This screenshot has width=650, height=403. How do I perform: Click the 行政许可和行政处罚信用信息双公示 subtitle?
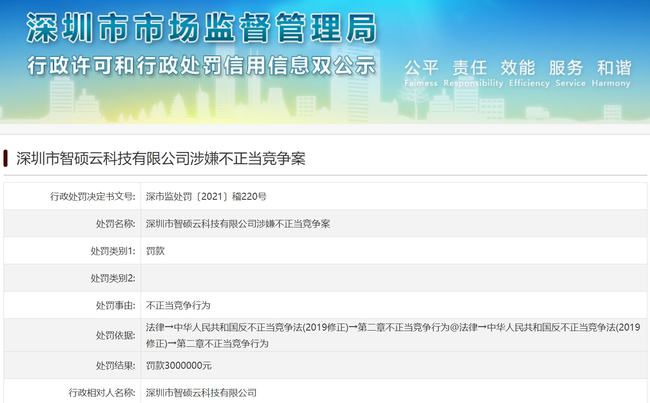(x=201, y=66)
